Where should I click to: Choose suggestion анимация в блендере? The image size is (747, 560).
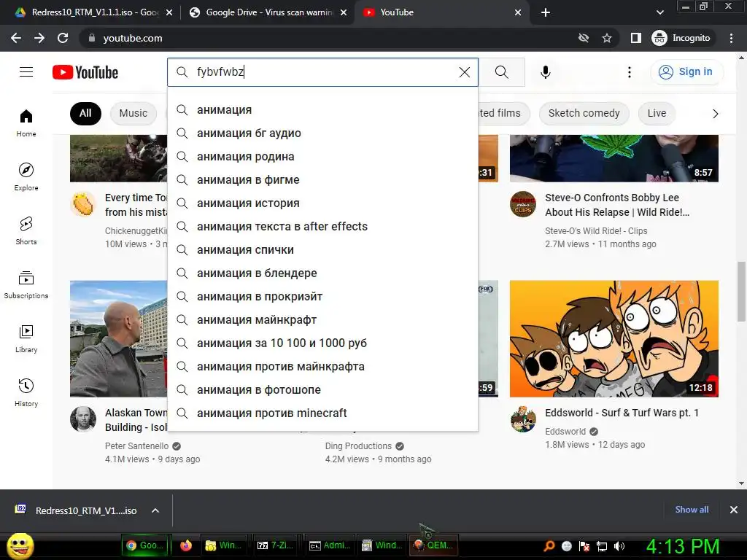tap(322, 273)
